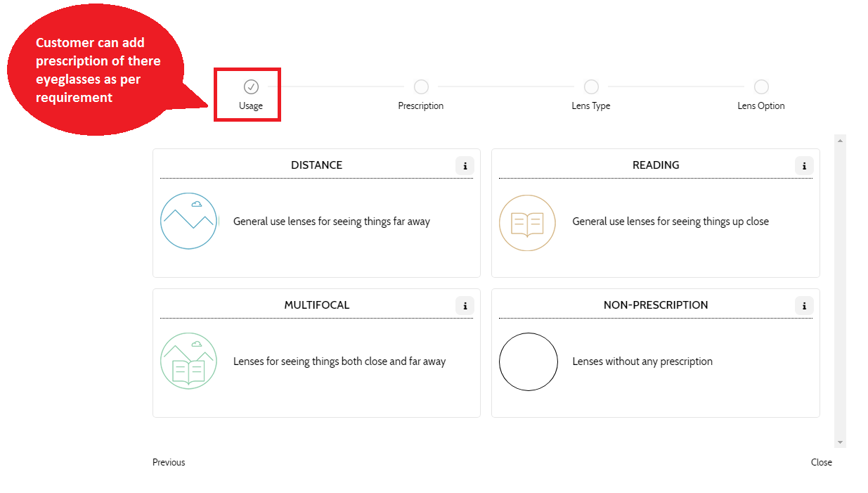Choose the READING heading
868x493 pixels.
[656, 165]
